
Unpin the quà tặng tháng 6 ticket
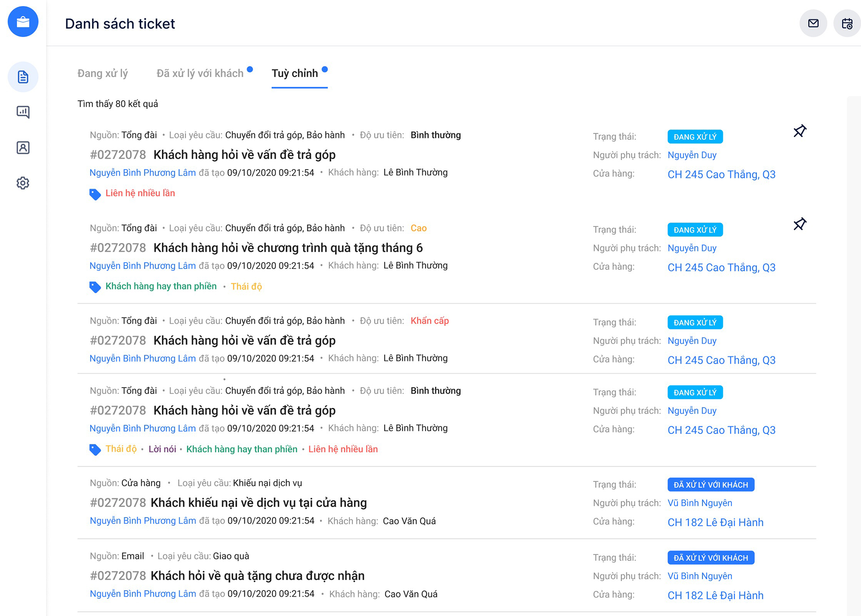coord(800,224)
